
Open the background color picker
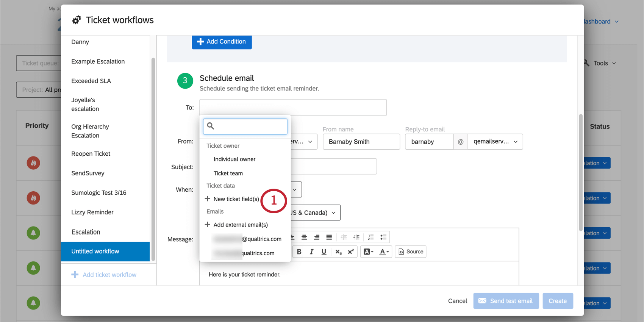368,252
